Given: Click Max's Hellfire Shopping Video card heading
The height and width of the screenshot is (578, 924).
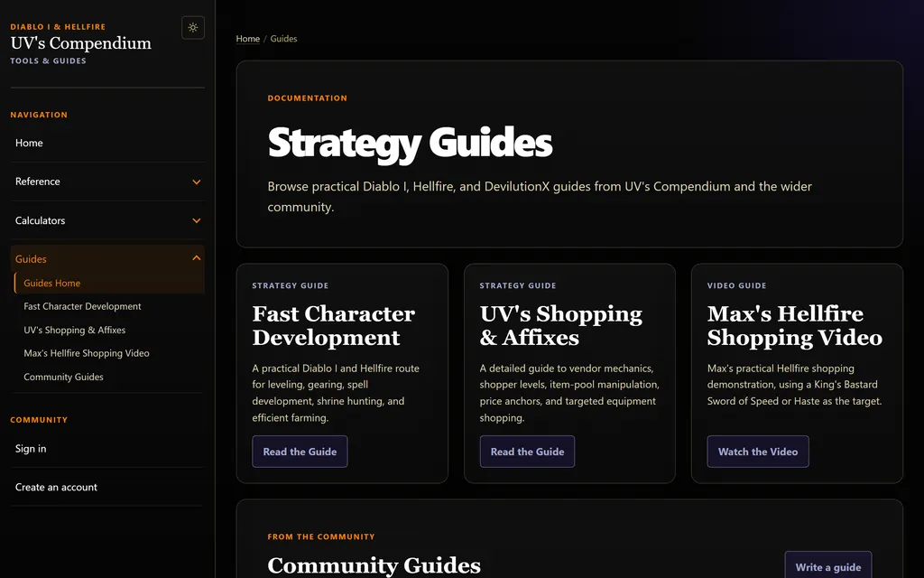Looking at the screenshot, I should 794,325.
